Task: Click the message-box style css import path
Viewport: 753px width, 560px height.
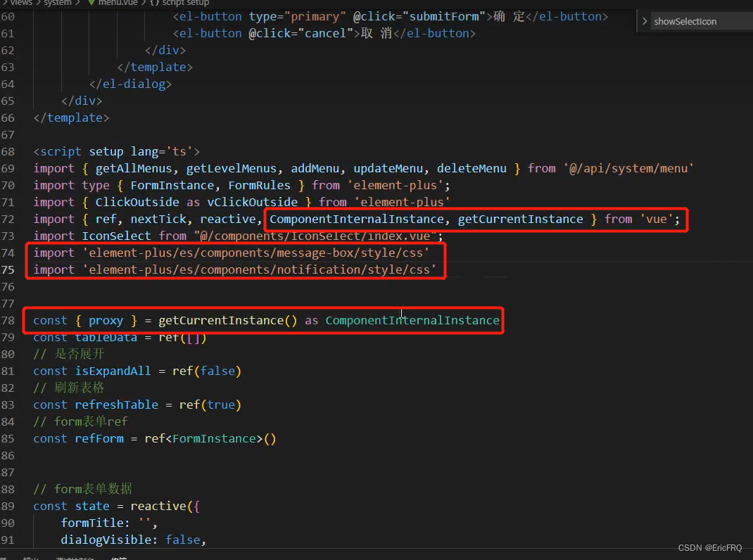Action: [256, 253]
